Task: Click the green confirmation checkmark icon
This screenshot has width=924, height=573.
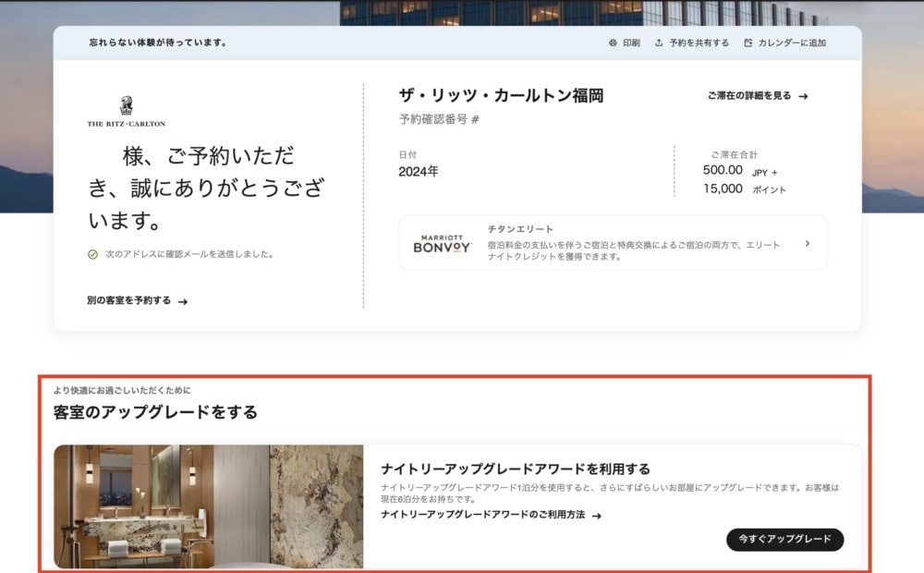Action: point(92,255)
